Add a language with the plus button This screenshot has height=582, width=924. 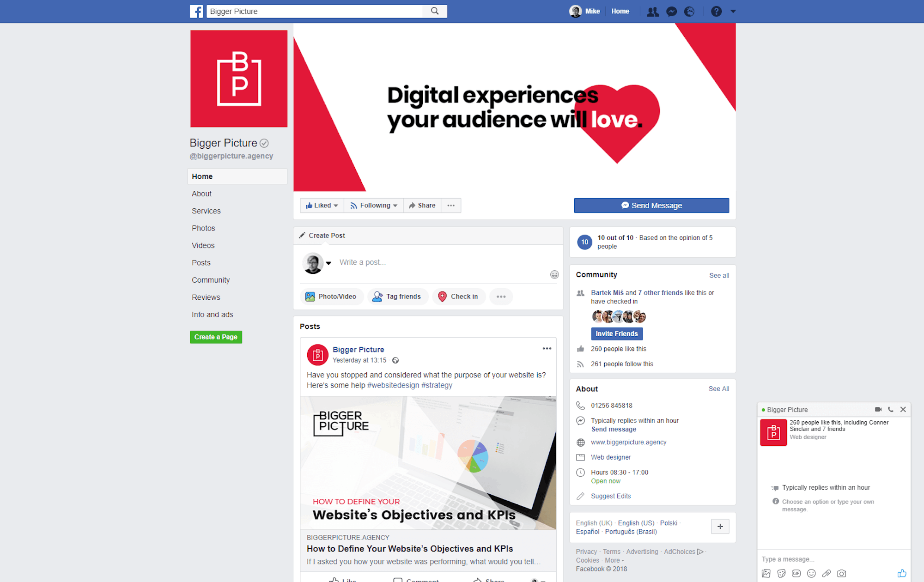pos(720,527)
